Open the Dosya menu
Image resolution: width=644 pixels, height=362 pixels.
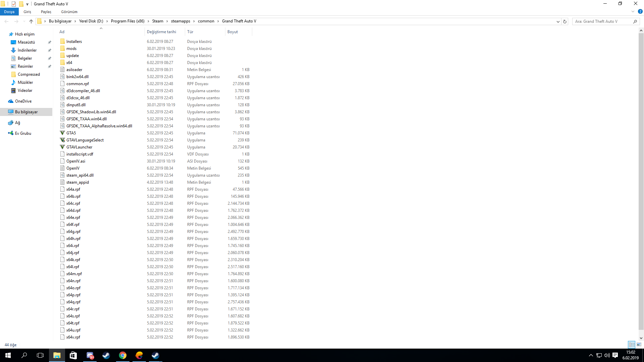click(9, 11)
